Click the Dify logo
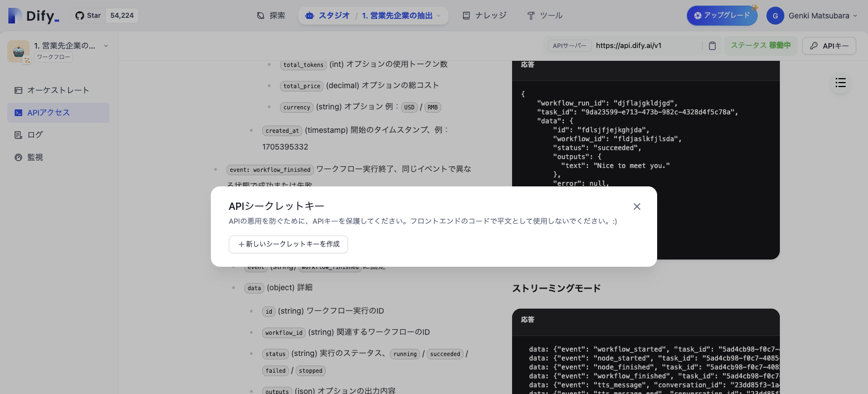This screenshot has width=868, height=394. (33, 15)
